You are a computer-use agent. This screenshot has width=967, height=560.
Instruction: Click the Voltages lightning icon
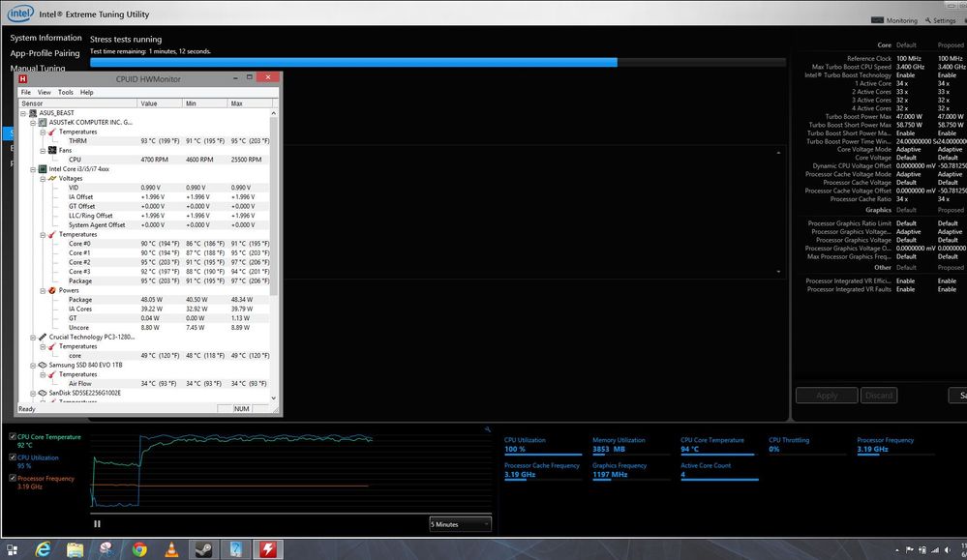[52, 179]
